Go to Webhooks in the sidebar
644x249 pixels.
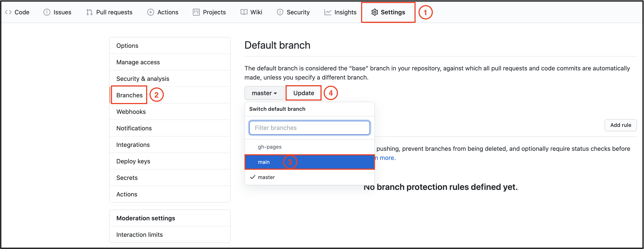pos(131,112)
